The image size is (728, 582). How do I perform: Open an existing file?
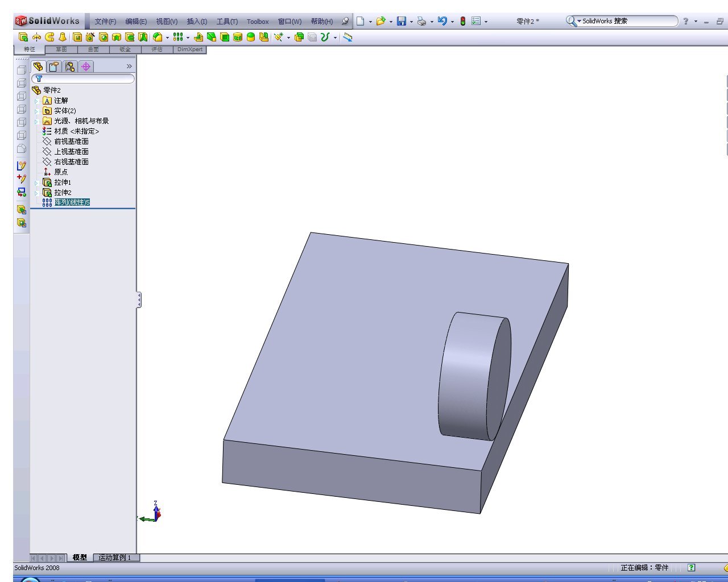pyautogui.click(x=380, y=21)
